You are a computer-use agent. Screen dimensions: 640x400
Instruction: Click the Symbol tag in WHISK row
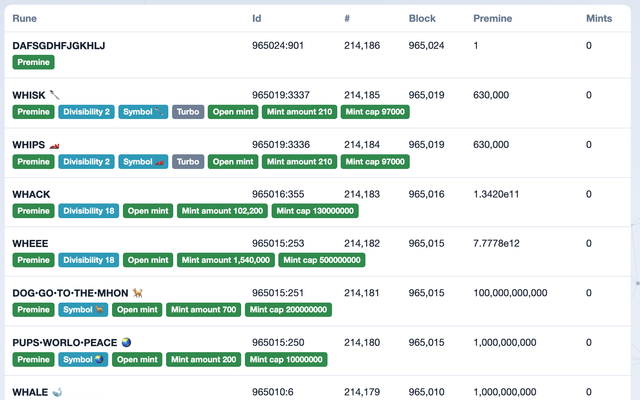[x=143, y=112]
